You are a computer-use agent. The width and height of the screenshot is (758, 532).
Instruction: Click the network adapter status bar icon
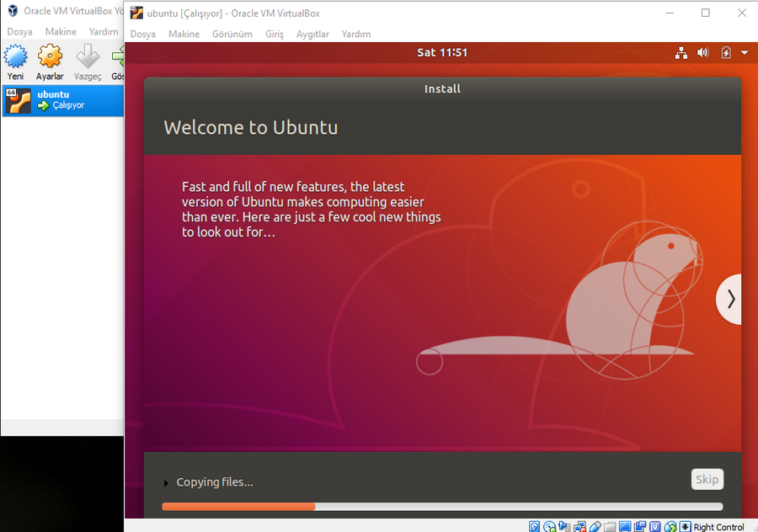pos(579,527)
